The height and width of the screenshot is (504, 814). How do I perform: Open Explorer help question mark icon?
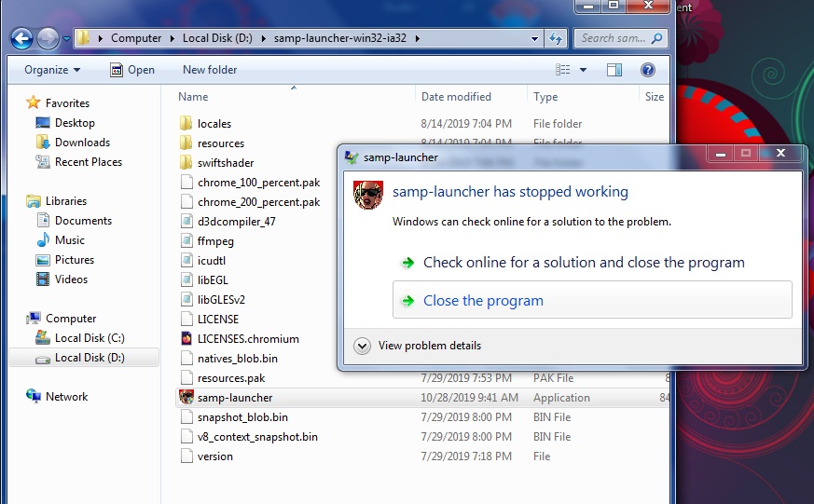click(647, 70)
